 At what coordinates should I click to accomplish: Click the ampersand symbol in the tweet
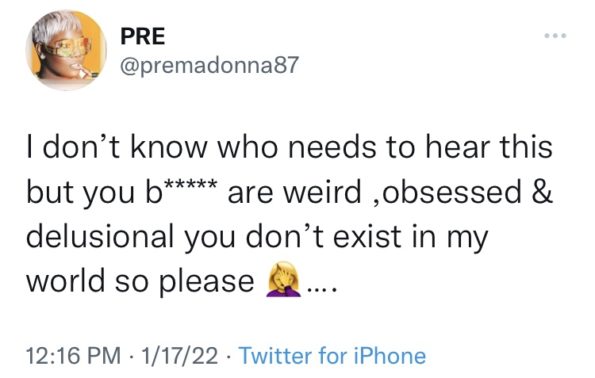542,191
